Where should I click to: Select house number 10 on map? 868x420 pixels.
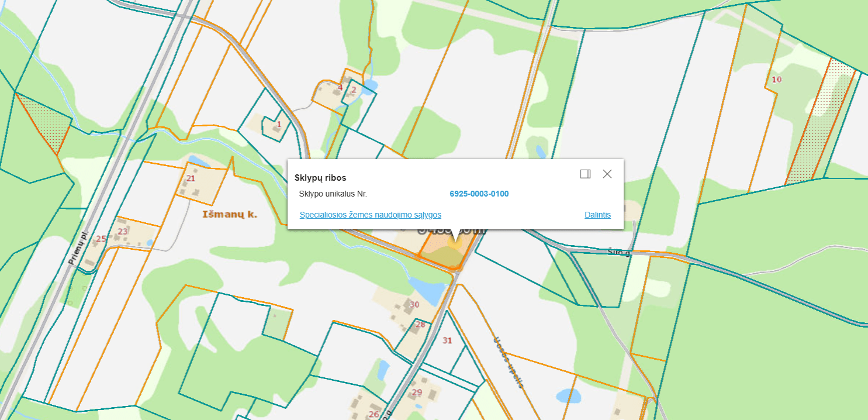(776, 80)
